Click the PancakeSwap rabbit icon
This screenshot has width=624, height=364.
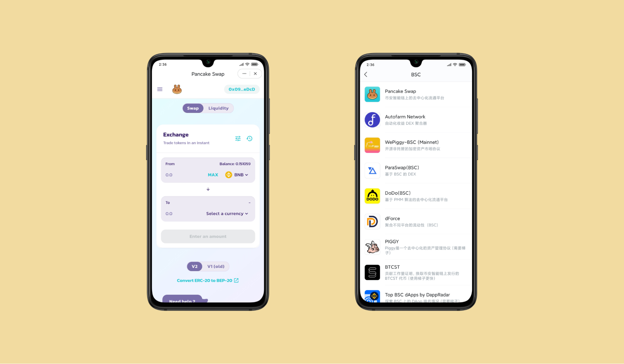176,89
